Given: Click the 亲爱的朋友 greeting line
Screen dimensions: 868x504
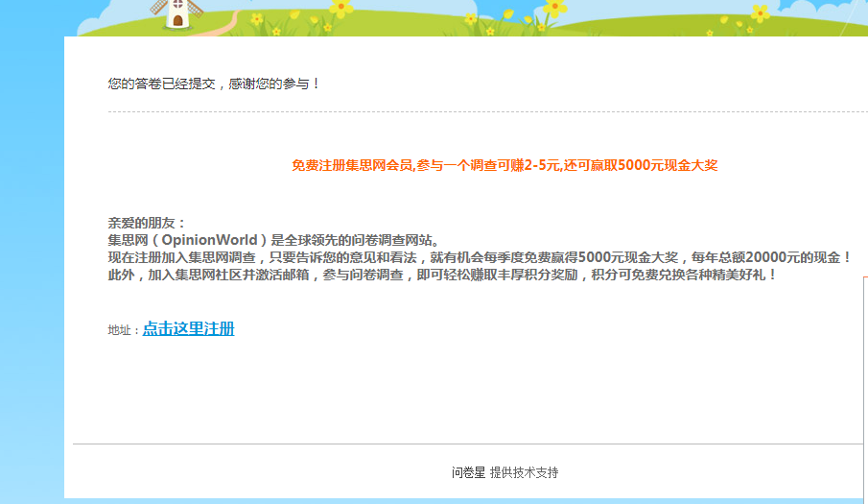Looking at the screenshot, I should point(146,223).
